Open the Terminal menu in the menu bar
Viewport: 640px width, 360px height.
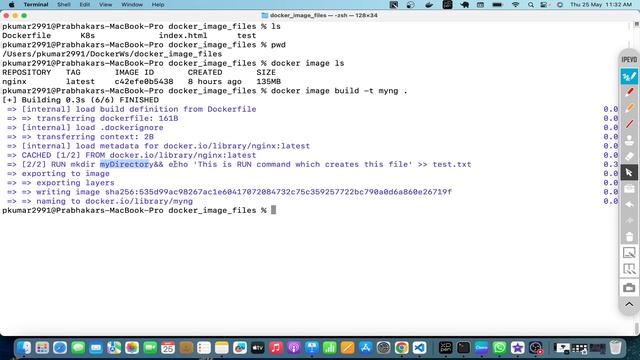[36, 4]
